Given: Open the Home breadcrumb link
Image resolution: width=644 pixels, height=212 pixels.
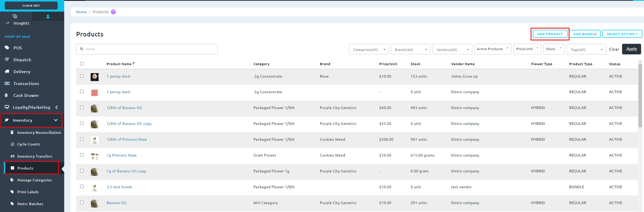Looking at the screenshot, I should 81,12.
